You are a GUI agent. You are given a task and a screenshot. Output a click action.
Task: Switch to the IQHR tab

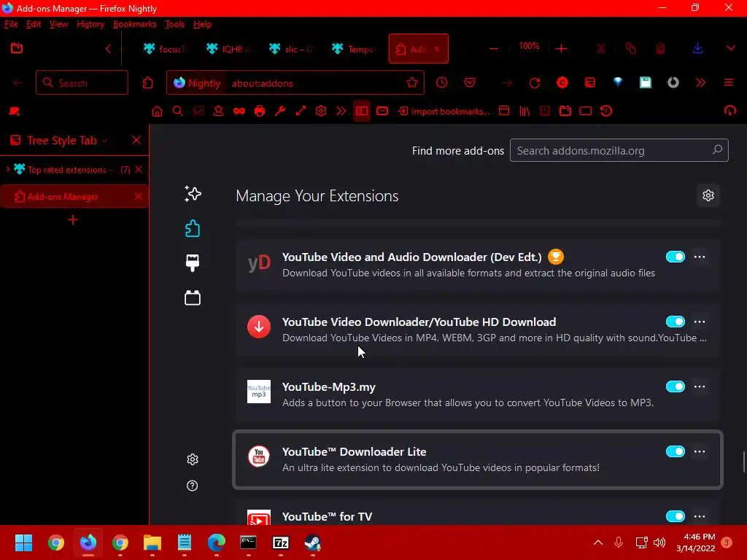[x=228, y=49]
